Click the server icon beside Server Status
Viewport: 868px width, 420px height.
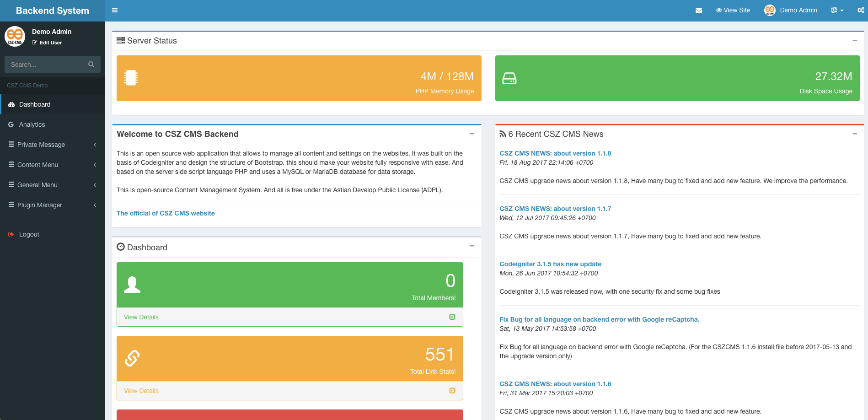pyautogui.click(x=121, y=40)
